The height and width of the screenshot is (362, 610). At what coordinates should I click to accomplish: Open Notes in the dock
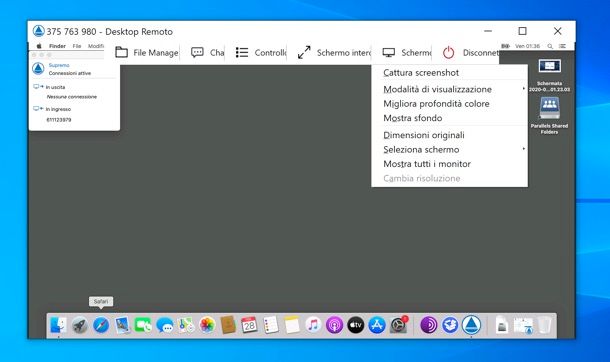(x=292, y=325)
